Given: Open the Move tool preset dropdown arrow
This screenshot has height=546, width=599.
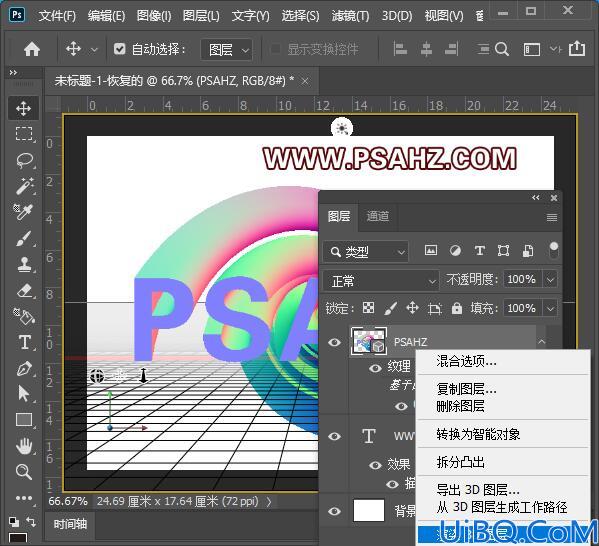Looking at the screenshot, I should click(x=94, y=50).
